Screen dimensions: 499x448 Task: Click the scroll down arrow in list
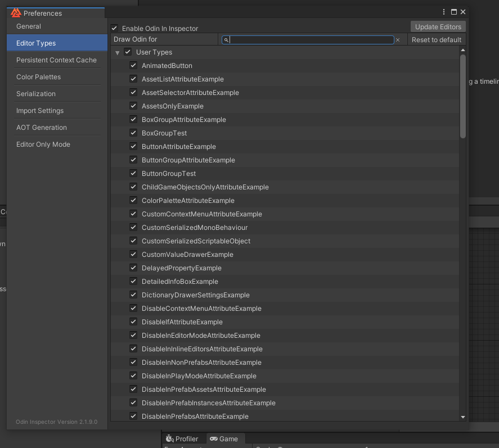click(462, 417)
